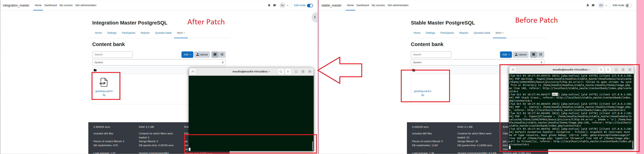644x154 pixels.
Task: Click new tab icon in left terminal window
Action: click(x=193, y=72)
